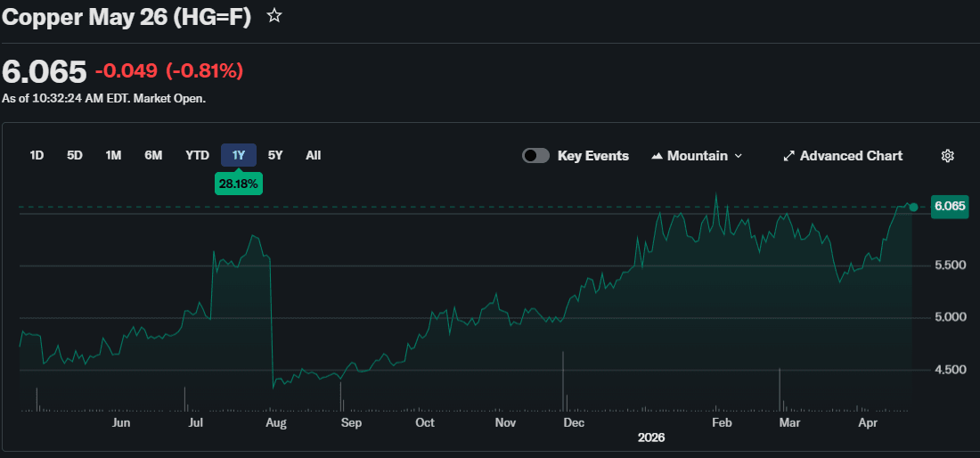Viewport: 980px width, 458px height.
Task: Select the 5D time range
Action: pyautogui.click(x=75, y=155)
